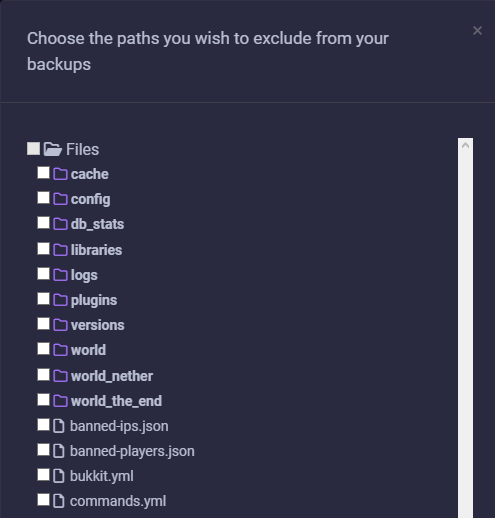Enable the root Files checkbox
Viewport: 495px width, 518px height.
click(x=33, y=149)
